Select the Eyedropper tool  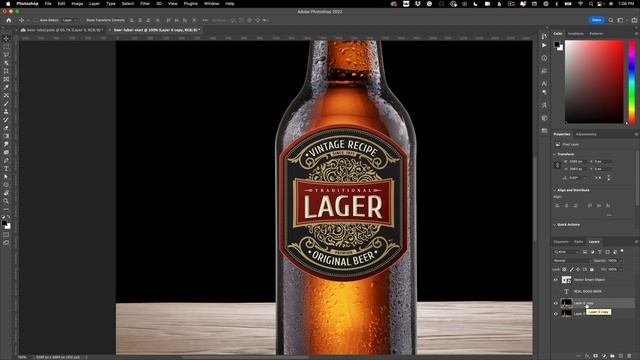click(x=6, y=87)
